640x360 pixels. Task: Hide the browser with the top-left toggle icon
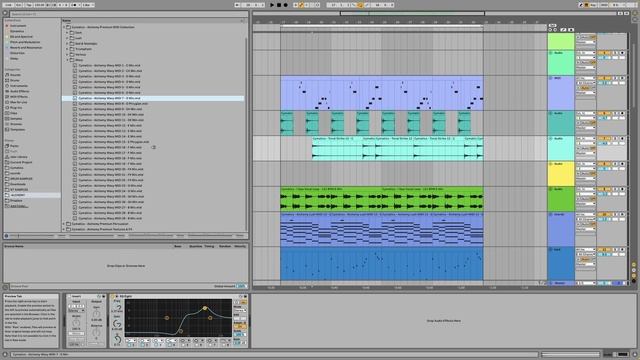point(5,13)
